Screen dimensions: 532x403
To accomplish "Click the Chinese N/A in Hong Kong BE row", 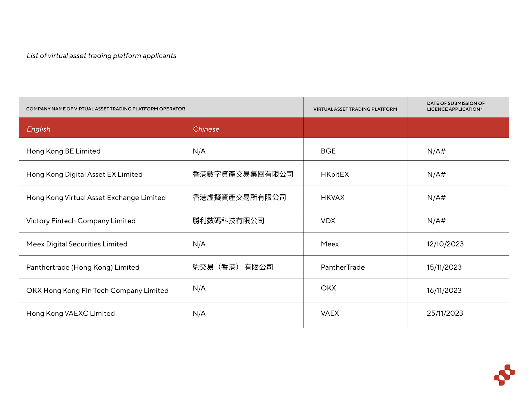I will click(x=199, y=151).
